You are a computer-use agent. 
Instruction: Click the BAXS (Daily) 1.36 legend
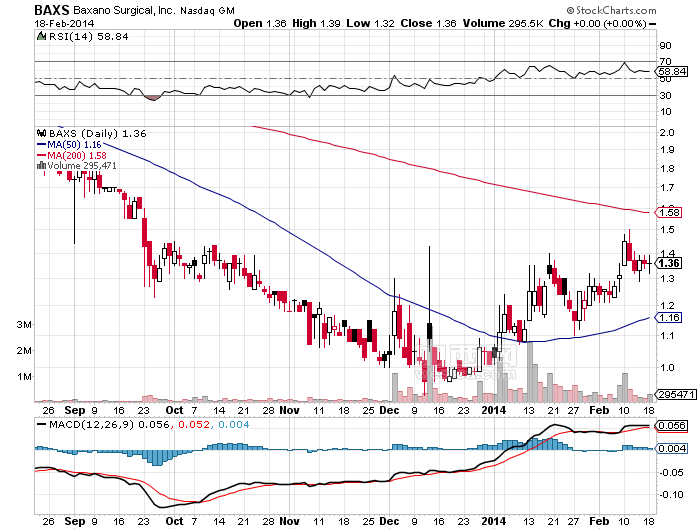point(97,134)
